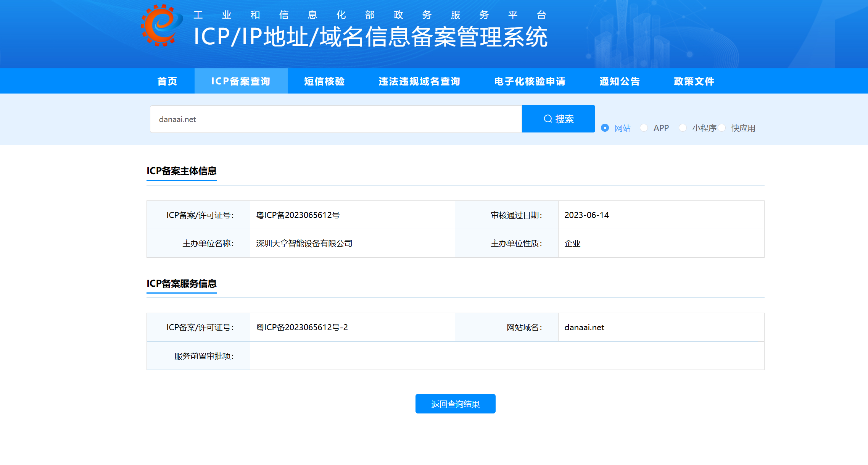Open 违法违规域名查询 menu item
Viewport: 868px width, 465px height.
(x=419, y=81)
